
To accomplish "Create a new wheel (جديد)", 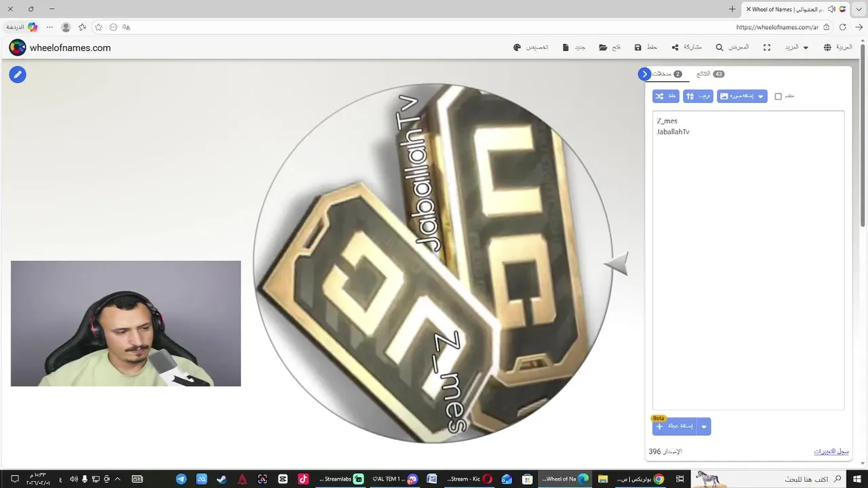I will coord(574,47).
